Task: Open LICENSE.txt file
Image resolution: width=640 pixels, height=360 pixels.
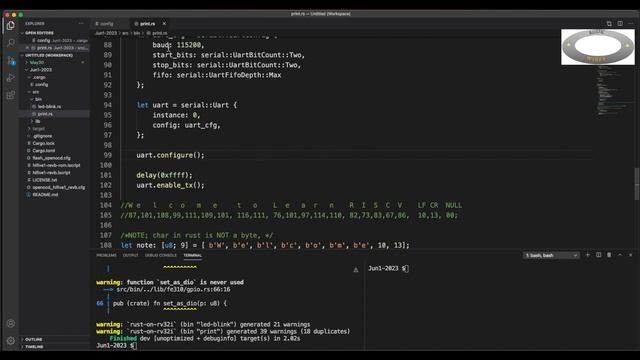Action: click(x=45, y=180)
